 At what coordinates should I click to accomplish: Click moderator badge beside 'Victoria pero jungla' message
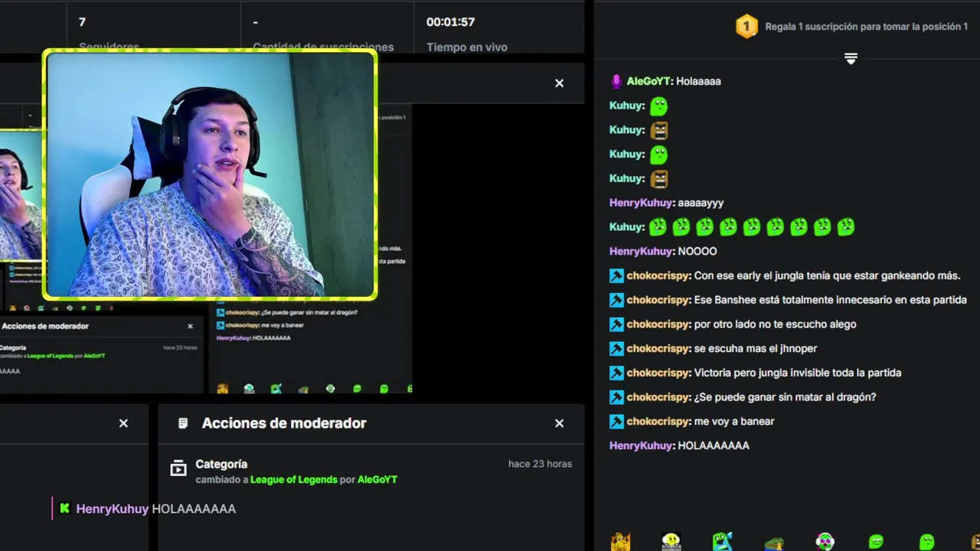coord(616,373)
